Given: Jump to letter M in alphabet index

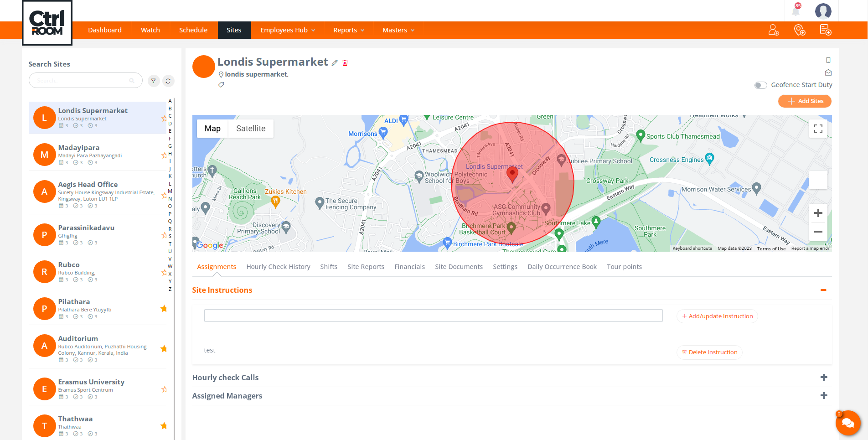Looking at the screenshot, I should click(x=170, y=191).
